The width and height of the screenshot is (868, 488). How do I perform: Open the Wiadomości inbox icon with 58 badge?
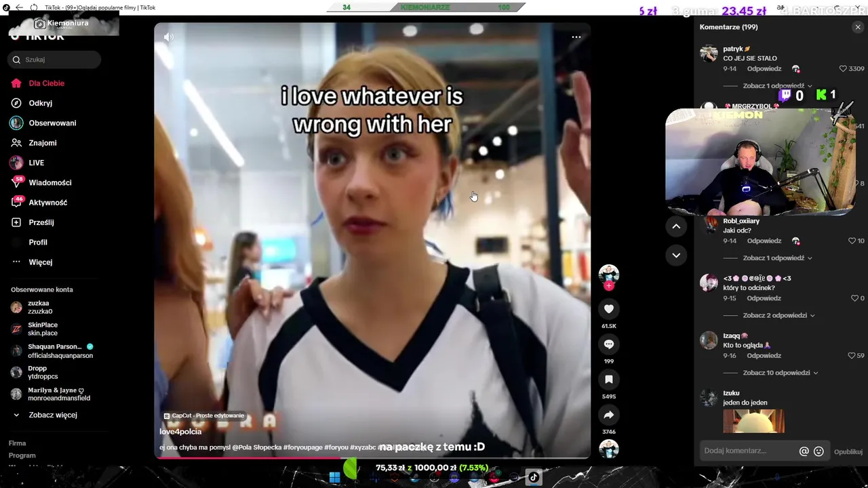[x=16, y=182]
